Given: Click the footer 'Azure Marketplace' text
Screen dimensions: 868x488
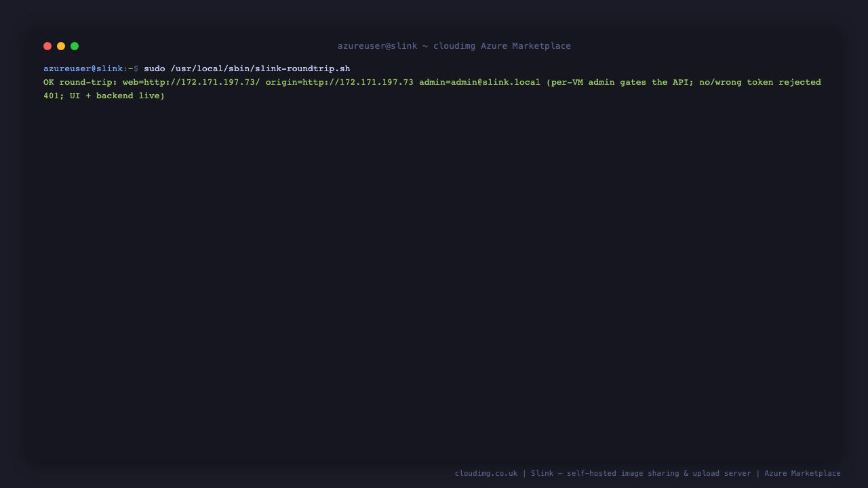Looking at the screenshot, I should [x=802, y=473].
